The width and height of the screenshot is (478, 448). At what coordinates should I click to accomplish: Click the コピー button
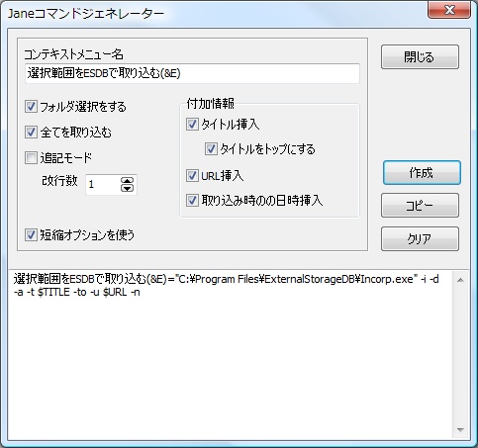pos(420,206)
